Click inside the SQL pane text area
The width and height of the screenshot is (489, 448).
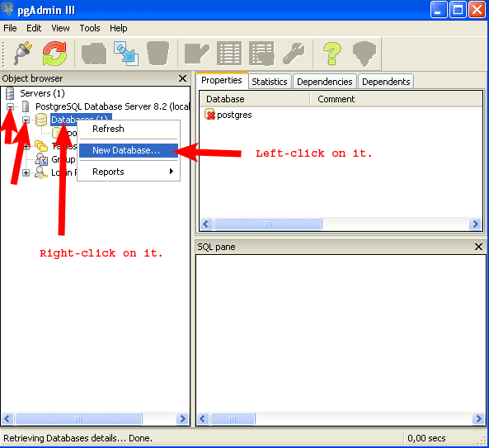(341, 333)
